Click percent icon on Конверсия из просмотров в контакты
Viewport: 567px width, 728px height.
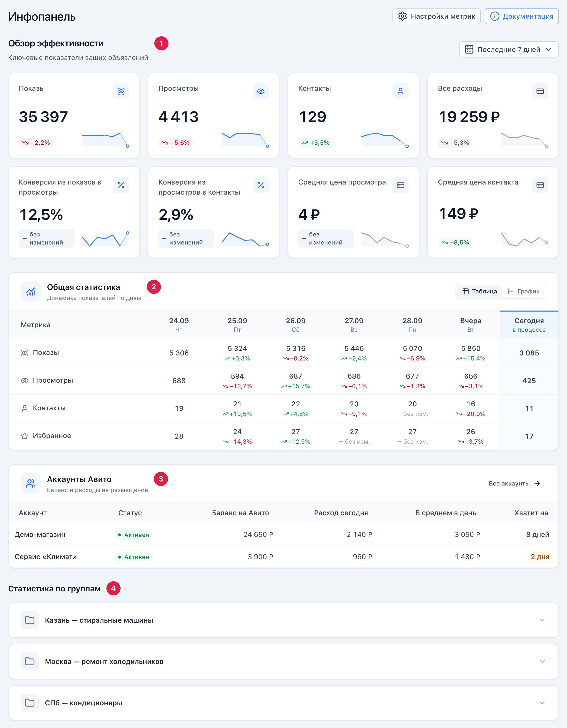261,185
